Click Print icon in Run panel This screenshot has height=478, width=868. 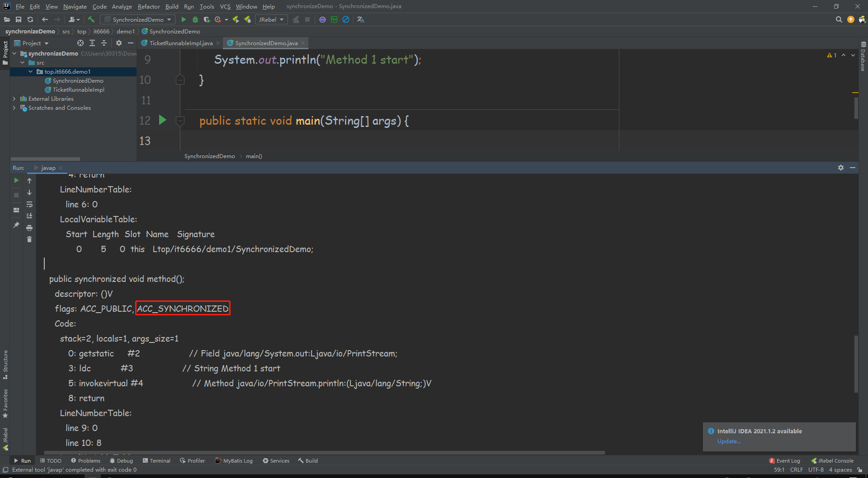pyautogui.click(x=29, y=228)
